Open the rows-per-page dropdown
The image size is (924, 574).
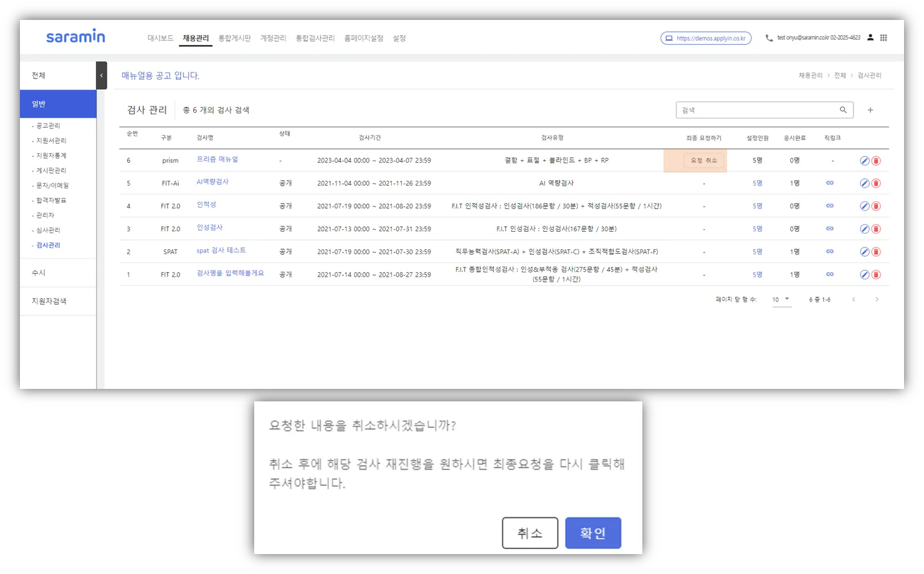[781, 300]
